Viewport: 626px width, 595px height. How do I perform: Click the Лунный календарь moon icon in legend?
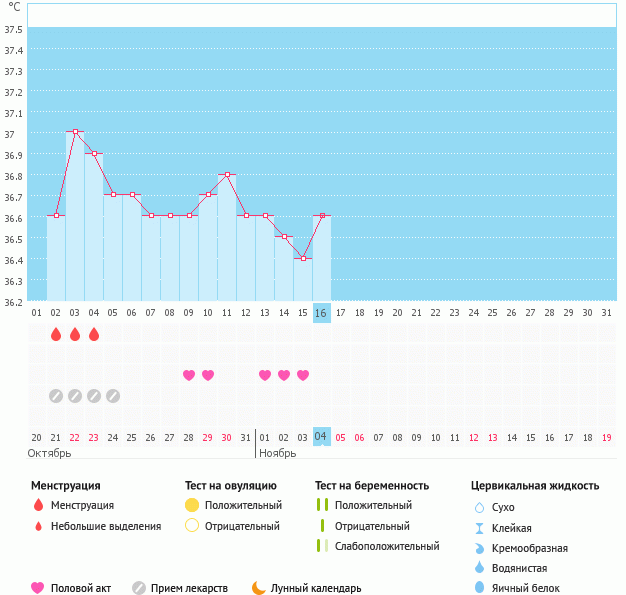(259, 588)
